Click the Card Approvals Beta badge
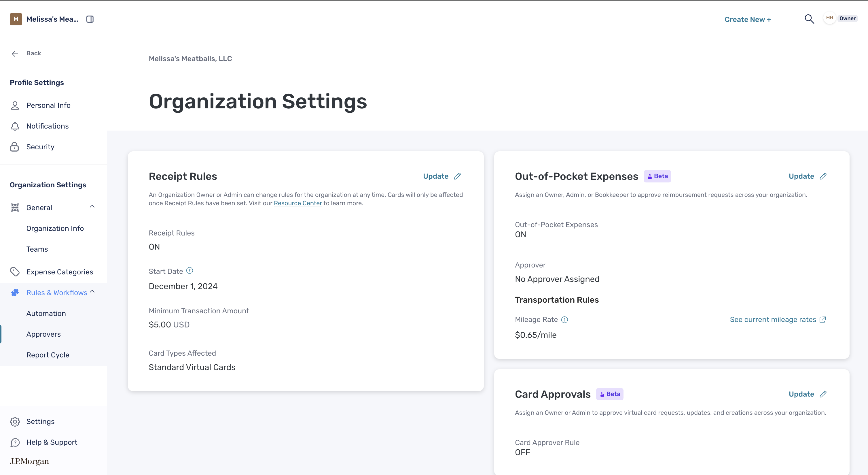This screenshot has height=475, width=868. (610, 394)
